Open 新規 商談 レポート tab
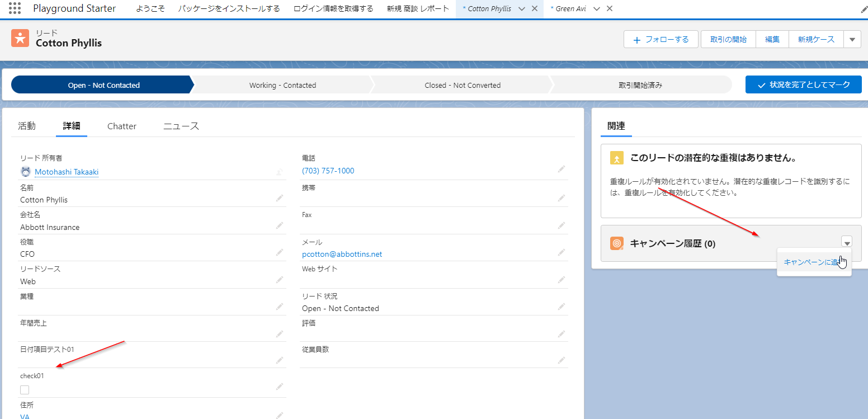 click(x=418, y=8)
